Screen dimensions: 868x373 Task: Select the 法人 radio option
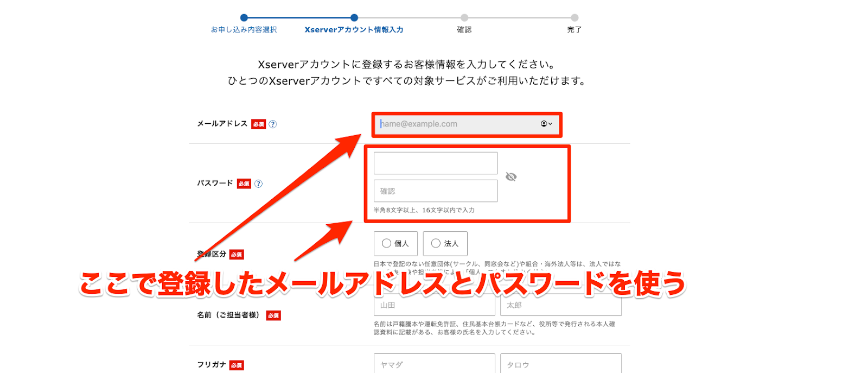tap(445, 244)
